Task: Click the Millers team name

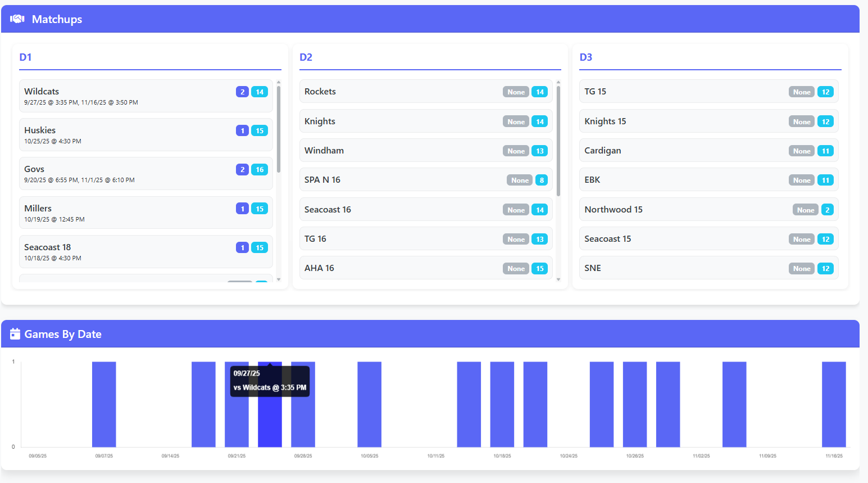Action: point(38,208)
